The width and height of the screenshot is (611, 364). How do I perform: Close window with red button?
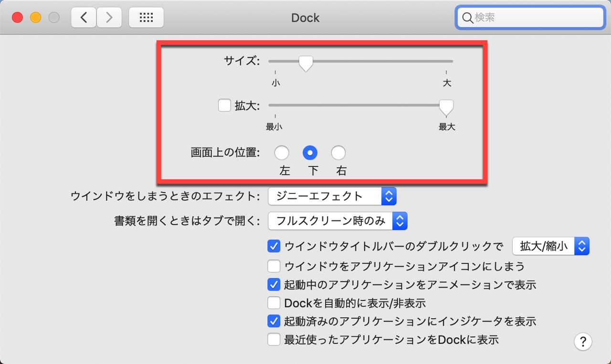click(18, 18)
